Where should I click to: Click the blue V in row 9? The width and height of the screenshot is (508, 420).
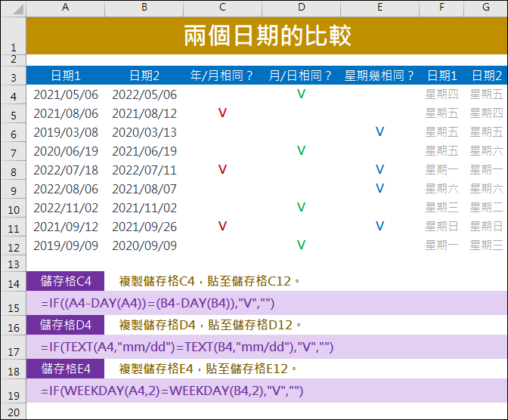click(x=379, y=188)
